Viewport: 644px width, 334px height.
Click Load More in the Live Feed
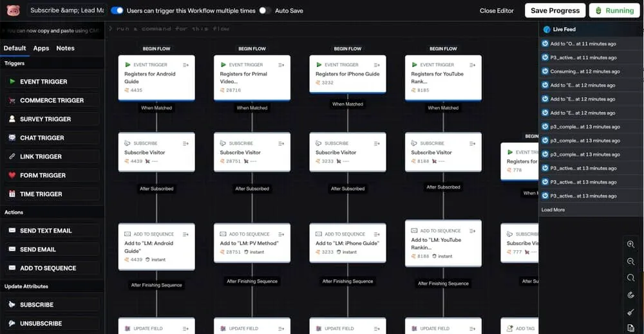tap(553, 210)
